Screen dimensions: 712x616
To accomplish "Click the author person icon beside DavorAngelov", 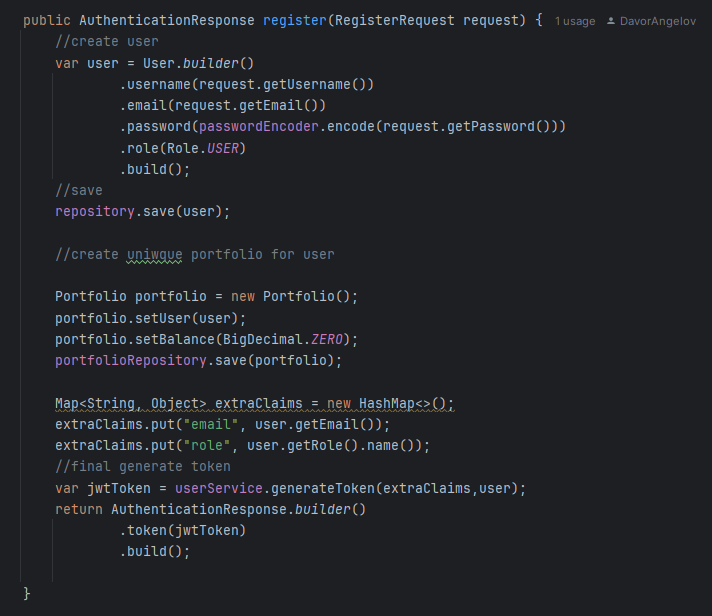I will coord(612,21).
